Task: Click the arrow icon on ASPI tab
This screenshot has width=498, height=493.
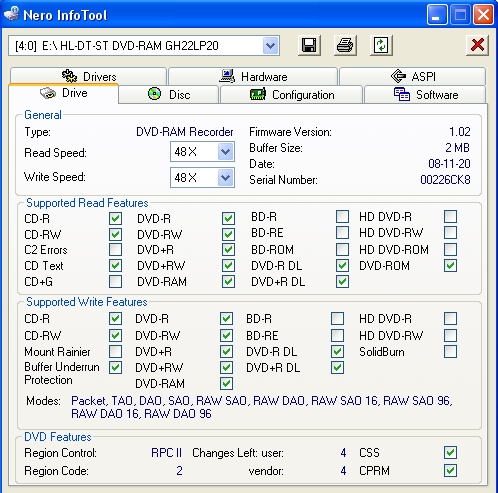Action: (398, 76)
